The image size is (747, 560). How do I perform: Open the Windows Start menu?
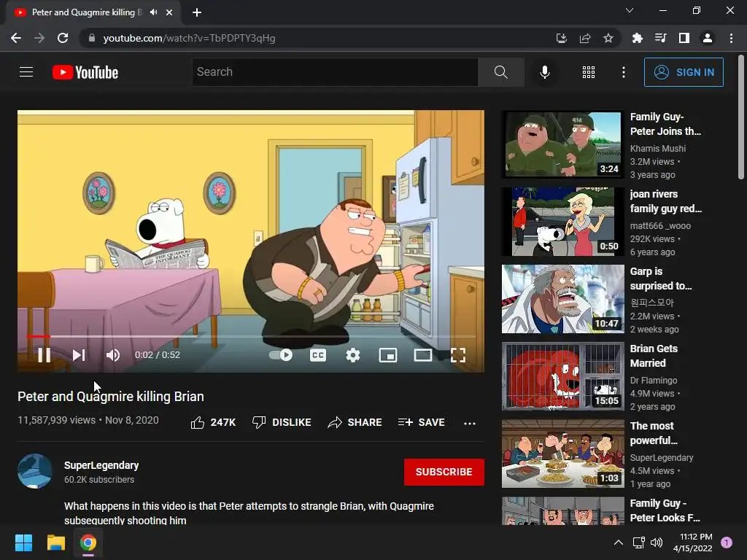23,542
